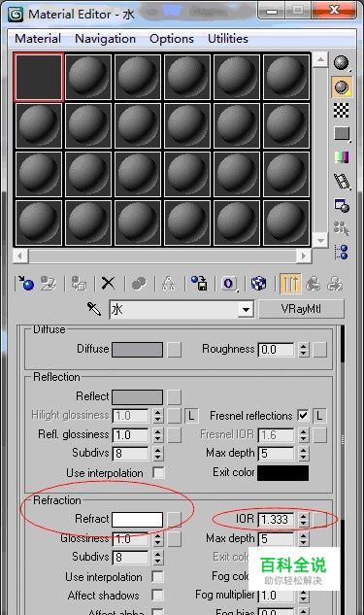This screenshot has height=615, width=364.
Task: Click the white Refract color swatch
Action: pyautogui.click(x=137, y=519)
